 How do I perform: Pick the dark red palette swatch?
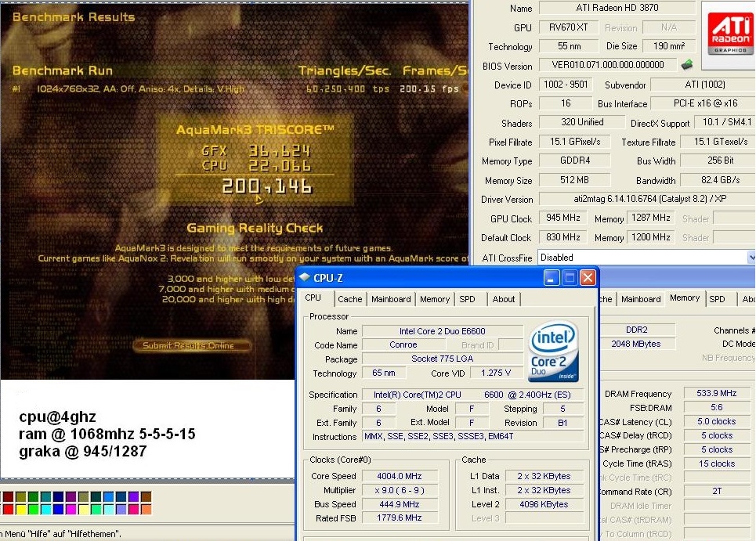point(8,496)
